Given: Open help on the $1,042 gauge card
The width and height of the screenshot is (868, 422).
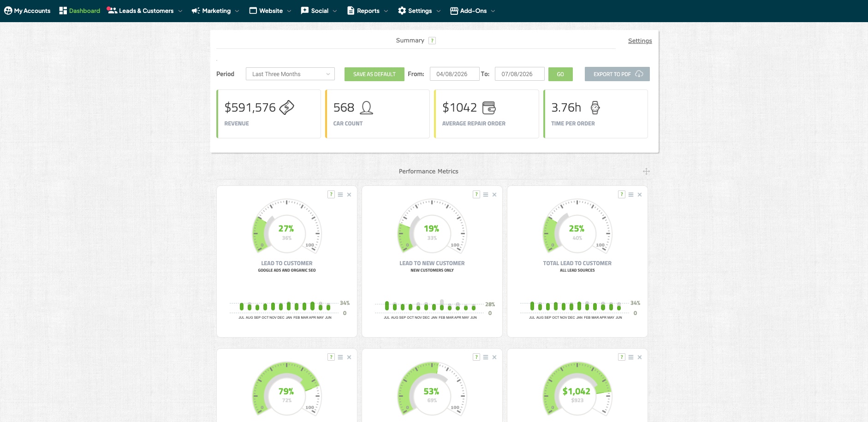Looking at the screenshot, I should [622, 357].
